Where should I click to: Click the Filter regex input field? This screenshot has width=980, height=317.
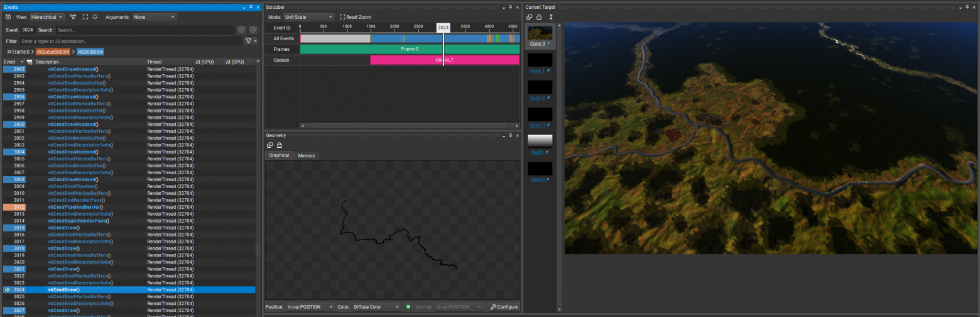pos(131,41)
